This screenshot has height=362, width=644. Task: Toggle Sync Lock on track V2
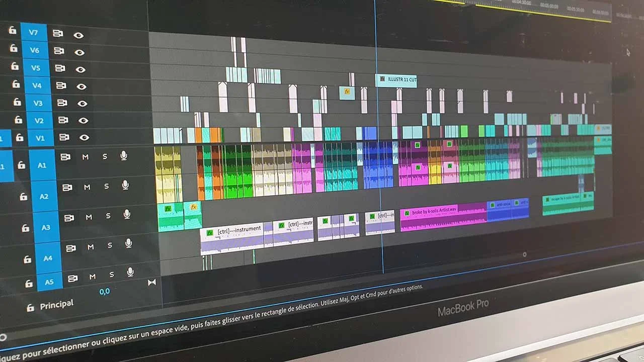[x=63, y=120]
